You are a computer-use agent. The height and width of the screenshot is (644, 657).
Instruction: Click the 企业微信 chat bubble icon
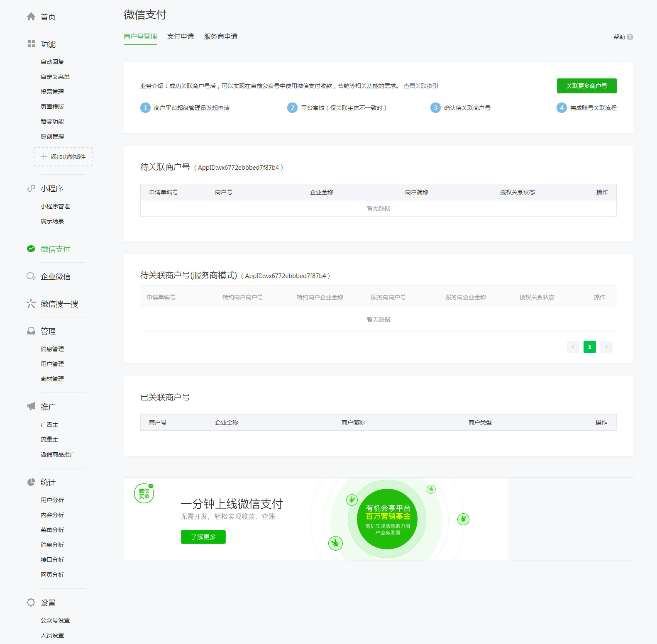pyautogui.click(x=31, y=276)
